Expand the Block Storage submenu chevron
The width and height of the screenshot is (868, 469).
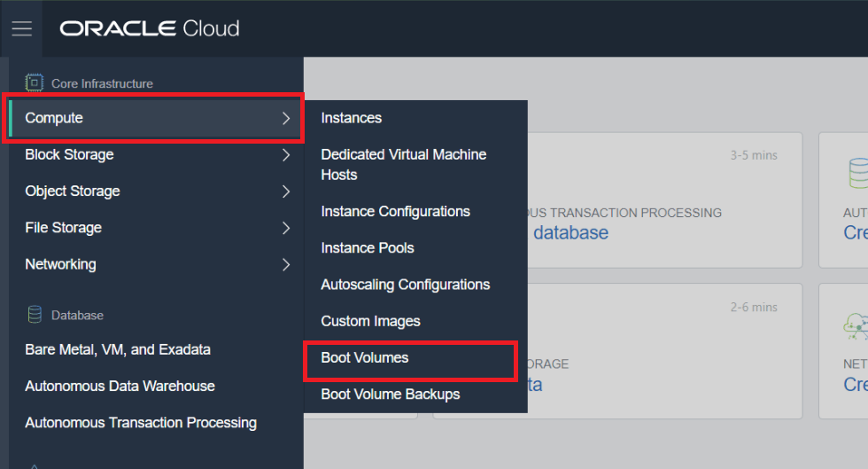[x=285, y=154]
